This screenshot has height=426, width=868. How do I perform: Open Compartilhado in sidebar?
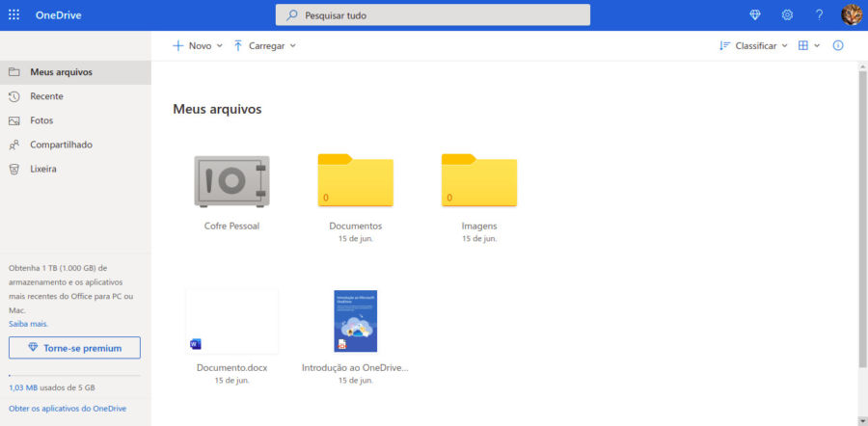click(x=75, y=145)
